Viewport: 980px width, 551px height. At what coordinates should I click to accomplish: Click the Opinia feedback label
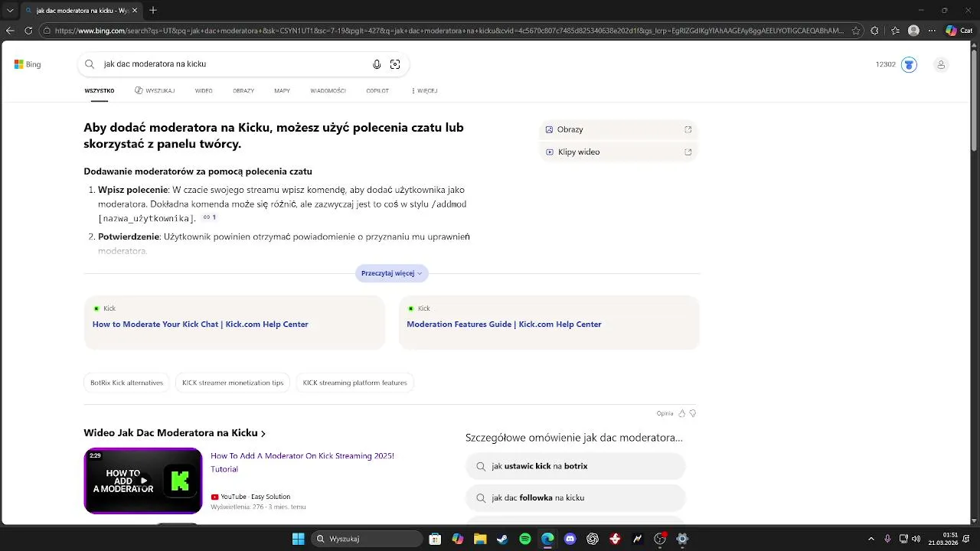[665, 413]
